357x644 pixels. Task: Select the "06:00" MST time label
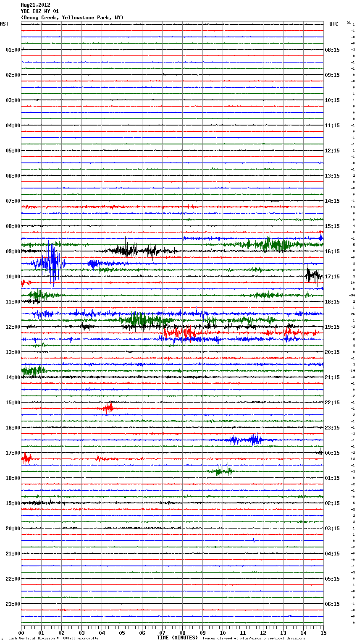coord(13,176)
